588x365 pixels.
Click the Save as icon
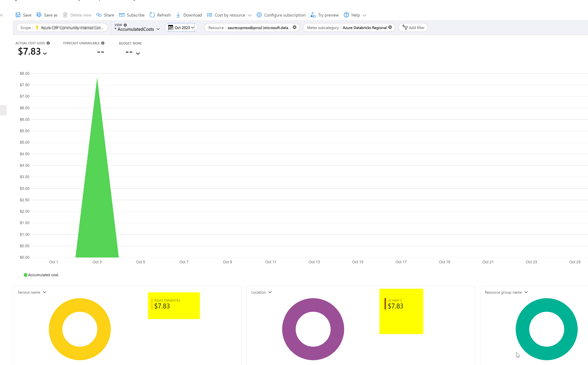point(39,15)
